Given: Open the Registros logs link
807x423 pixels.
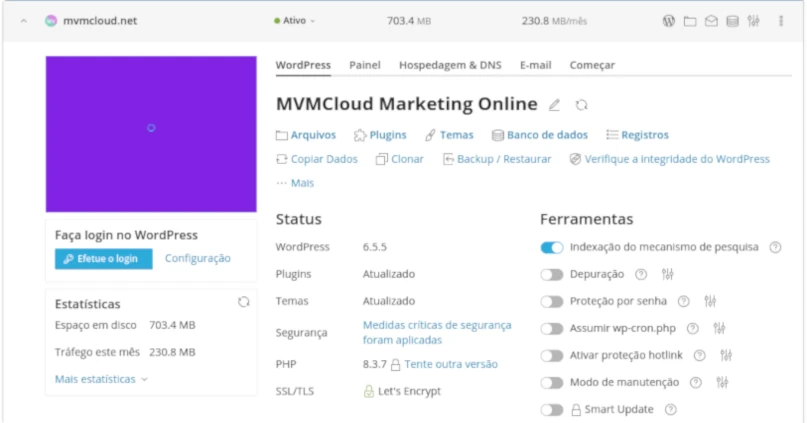Looking at the screenshot, I should click(x=638, y=135).
